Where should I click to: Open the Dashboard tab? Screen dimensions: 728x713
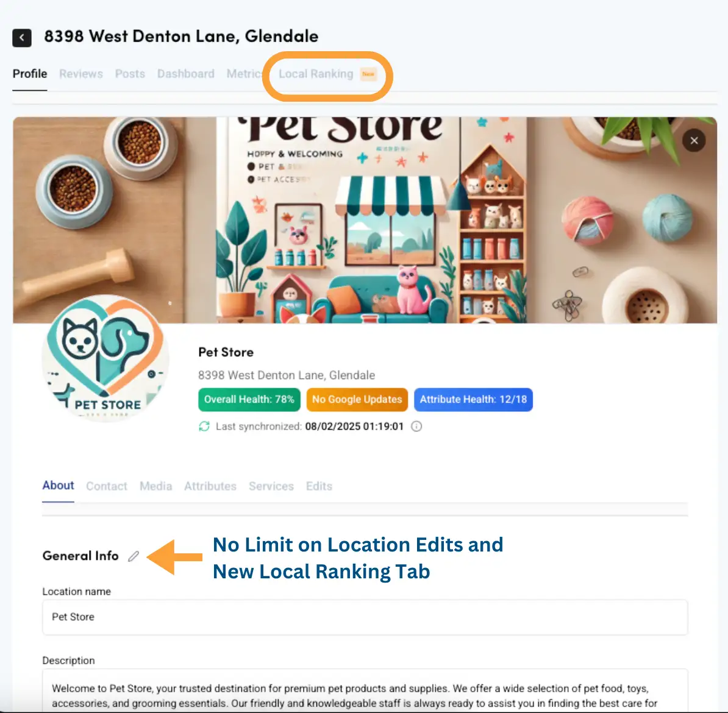(186, 74)
